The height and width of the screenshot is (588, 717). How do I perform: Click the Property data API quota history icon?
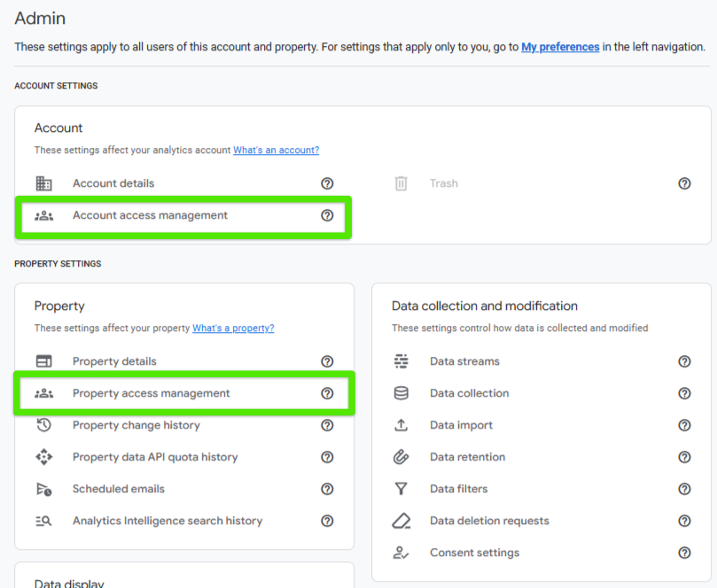[45, 457]
